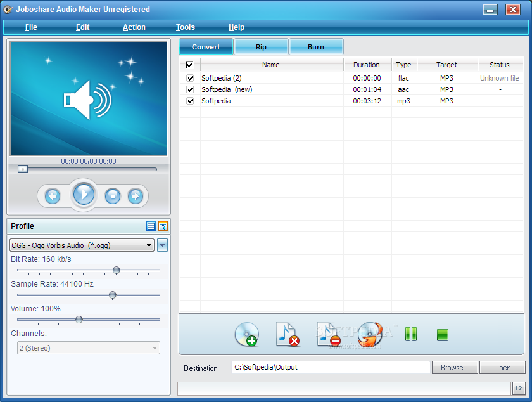
Task: Click the 00:01:04 duration cell
Action: [x=367, y=89]
